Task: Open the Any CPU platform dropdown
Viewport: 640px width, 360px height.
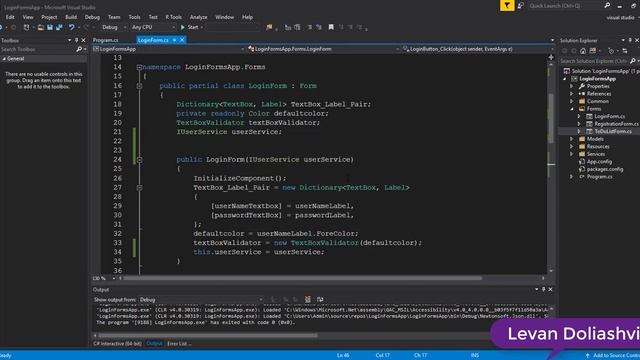Action: pyautogui.click(x=153, y=27)
